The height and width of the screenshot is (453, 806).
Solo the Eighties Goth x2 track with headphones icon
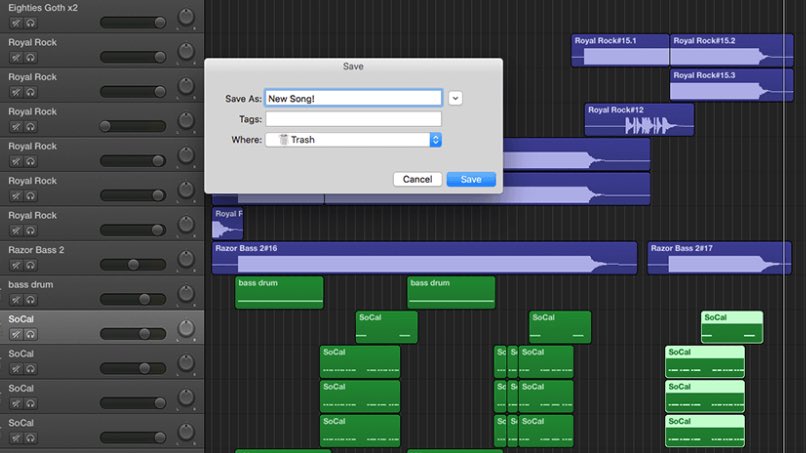30,23
